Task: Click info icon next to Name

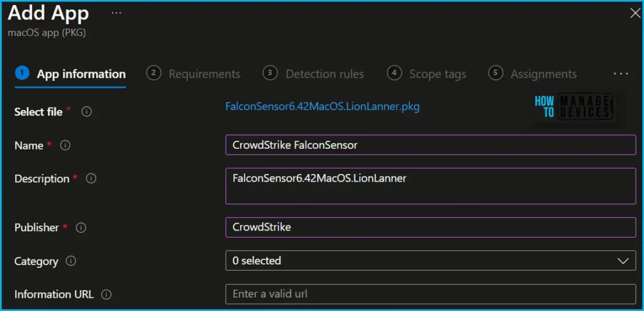Action: (x=65, y=145)
